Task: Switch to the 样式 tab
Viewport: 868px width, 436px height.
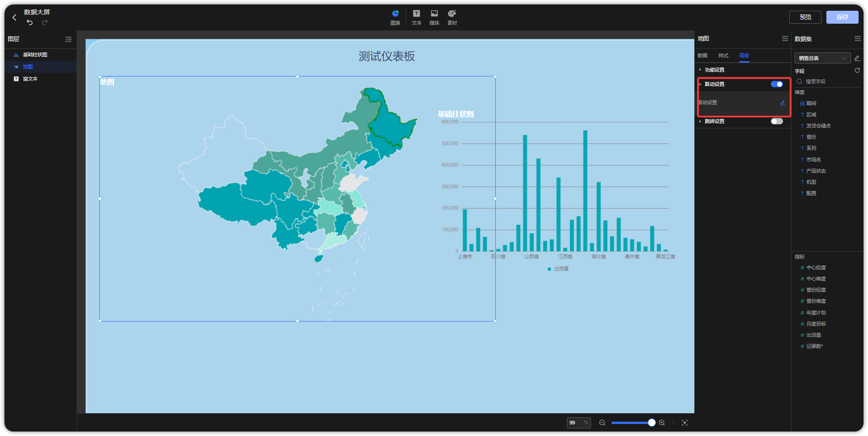Action: pos(723,55)
